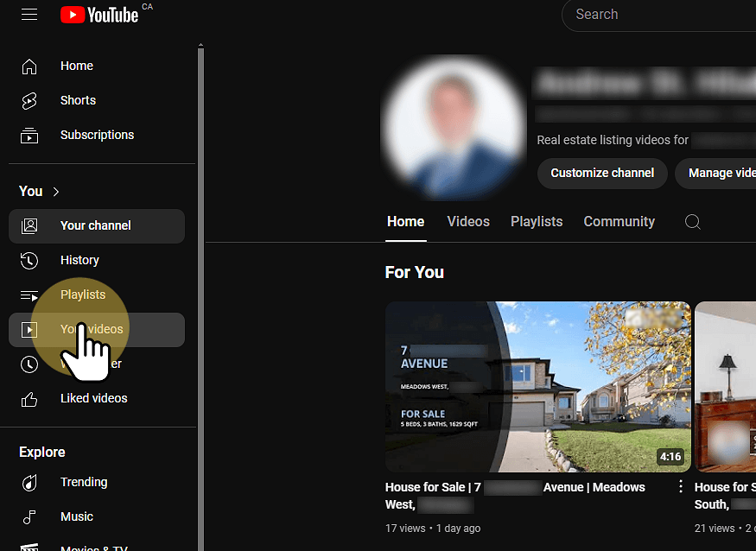
Task: Click the Your channel person icon
Action: (x=29, y=225)
